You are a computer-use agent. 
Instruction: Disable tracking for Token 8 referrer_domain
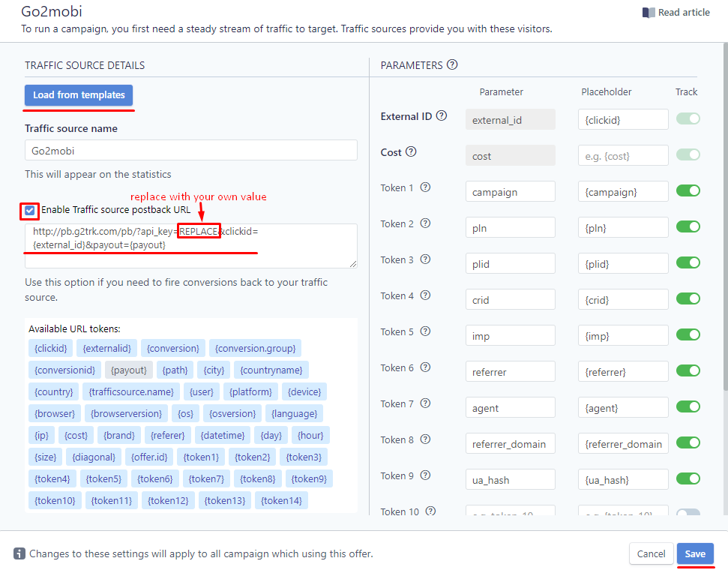pyautogui.click(x=688, y=442)
